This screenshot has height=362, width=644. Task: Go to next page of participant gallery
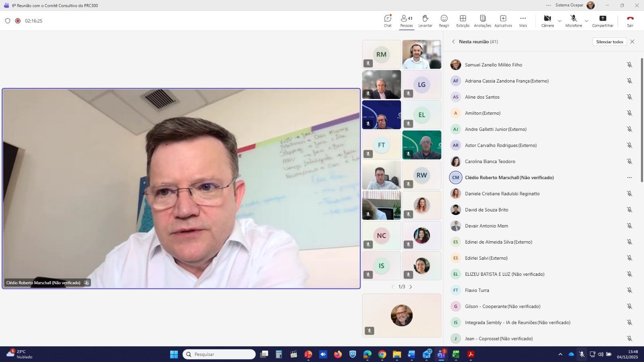411,287
